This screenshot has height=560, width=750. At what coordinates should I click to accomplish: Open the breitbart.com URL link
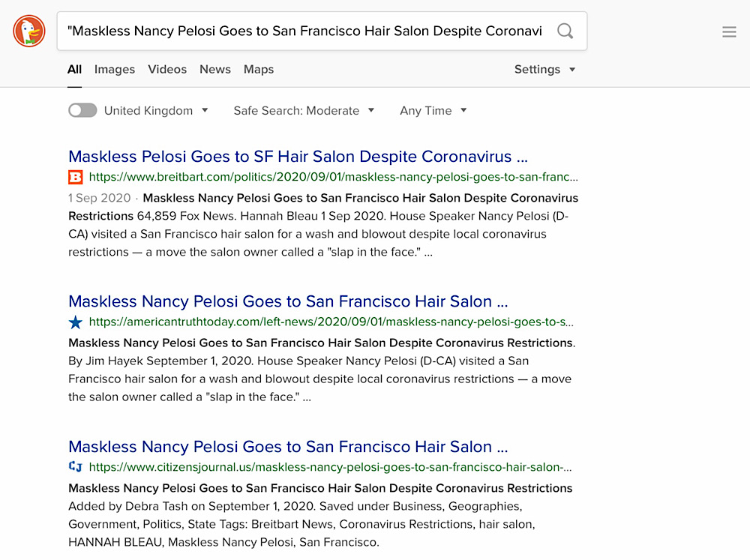click(x=334, y=178)
